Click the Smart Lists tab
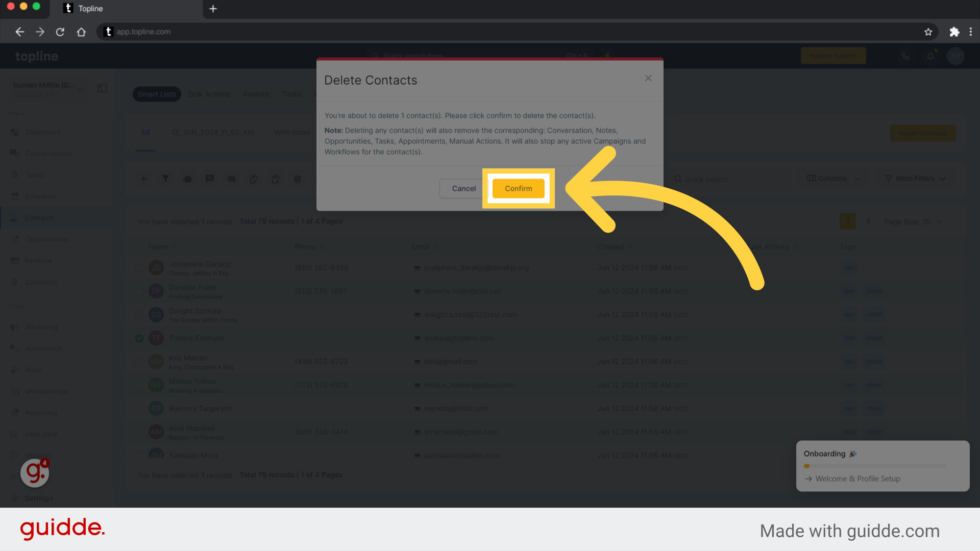This screenshot has height=551, width=980. pyautogui.click(x=157, y=93)
